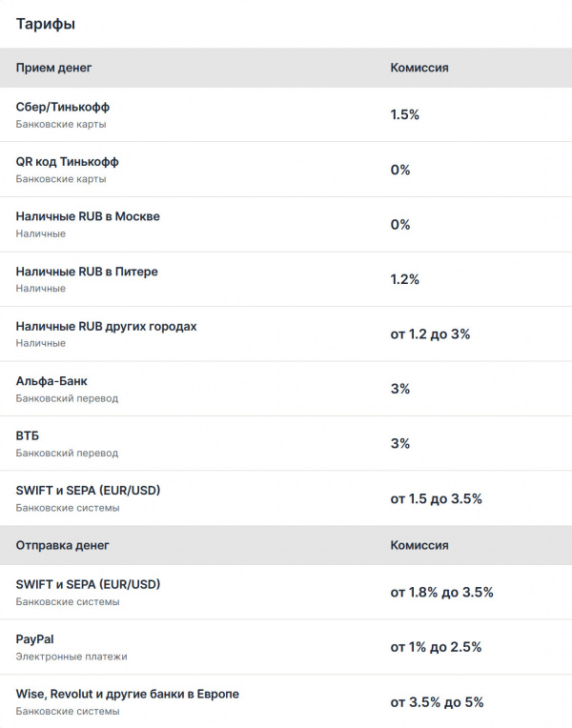Click the PayPal row title
The height and width of the screenshot is (728, 572).
tap(34, 638)
